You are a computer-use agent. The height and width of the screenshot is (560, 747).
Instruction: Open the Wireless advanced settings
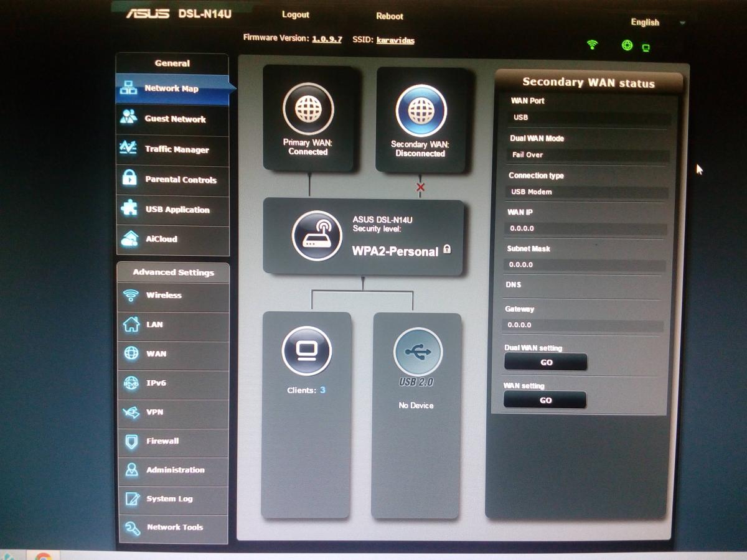click(164, 296)
